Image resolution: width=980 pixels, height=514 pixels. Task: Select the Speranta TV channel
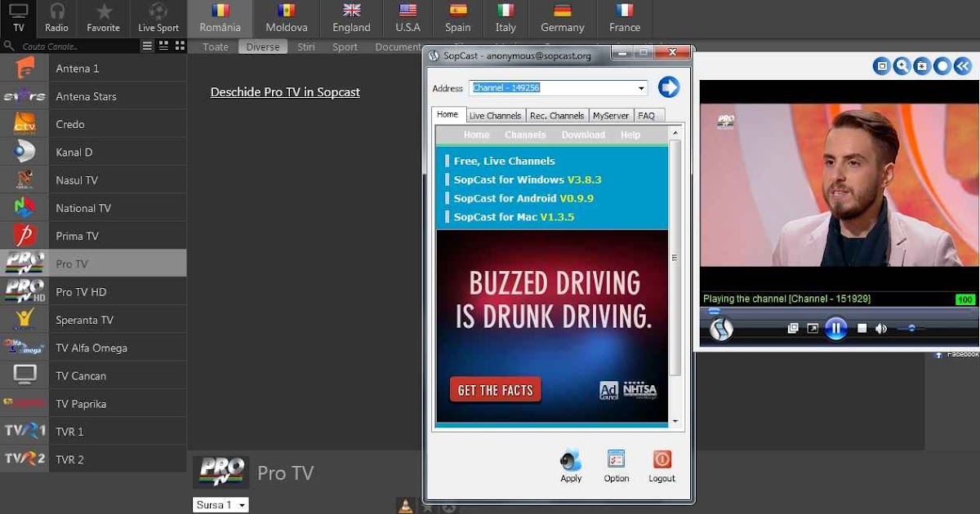(93, 320)
